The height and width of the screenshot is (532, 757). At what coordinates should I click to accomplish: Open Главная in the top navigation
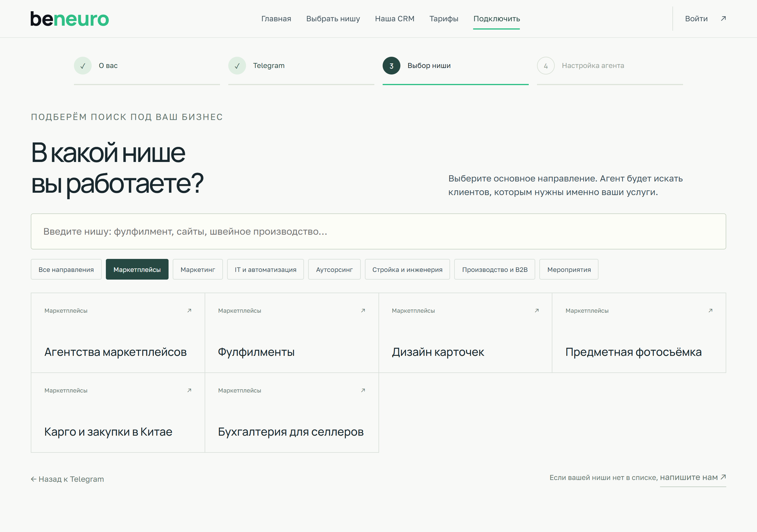[276, 19]
